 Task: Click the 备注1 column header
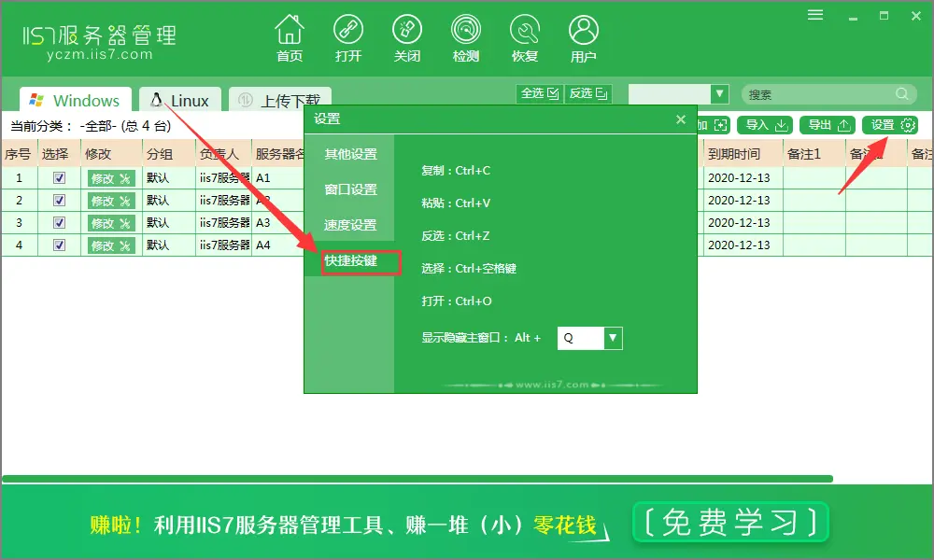(x=814, y=154)
